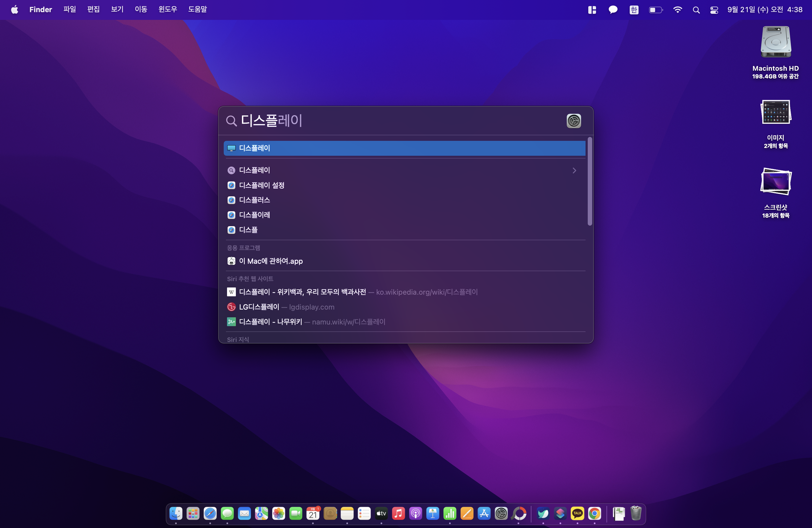
Task: Open Wi-Fi status menu
Action: point(677,10)
